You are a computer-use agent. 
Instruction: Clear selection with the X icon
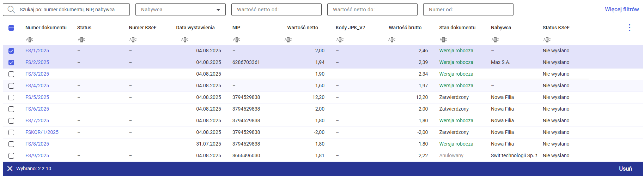click(x=10, y=169)
